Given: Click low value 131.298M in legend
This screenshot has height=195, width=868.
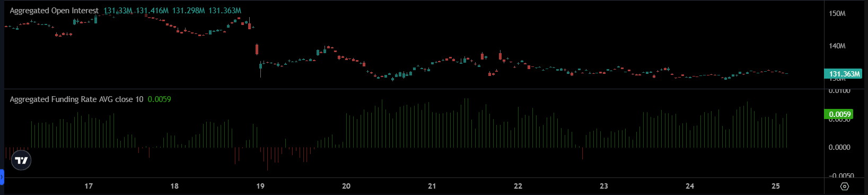Looking at the screenshot, I should tap(188, 11).
